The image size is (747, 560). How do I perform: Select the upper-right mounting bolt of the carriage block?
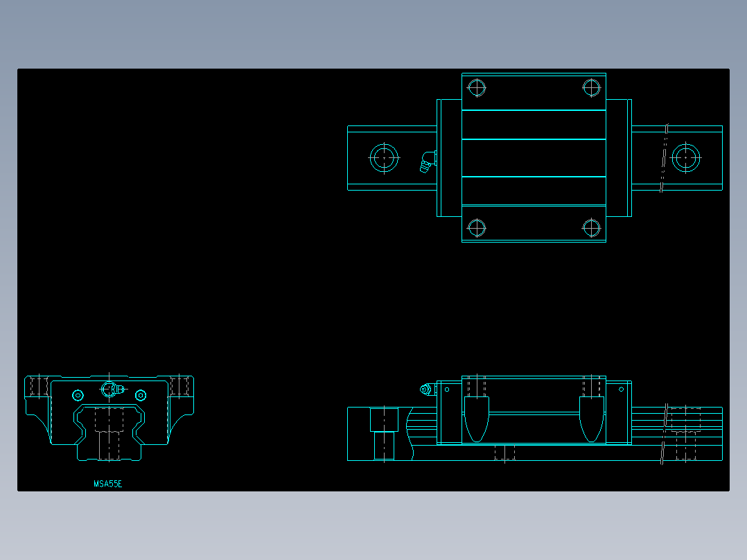pos(590,87)
